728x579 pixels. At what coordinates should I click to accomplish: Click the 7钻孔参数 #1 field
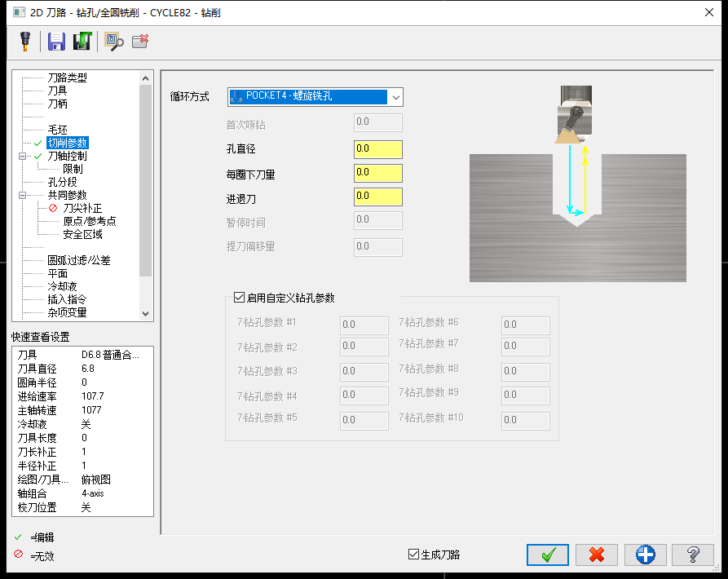click(x=364, y=325)
